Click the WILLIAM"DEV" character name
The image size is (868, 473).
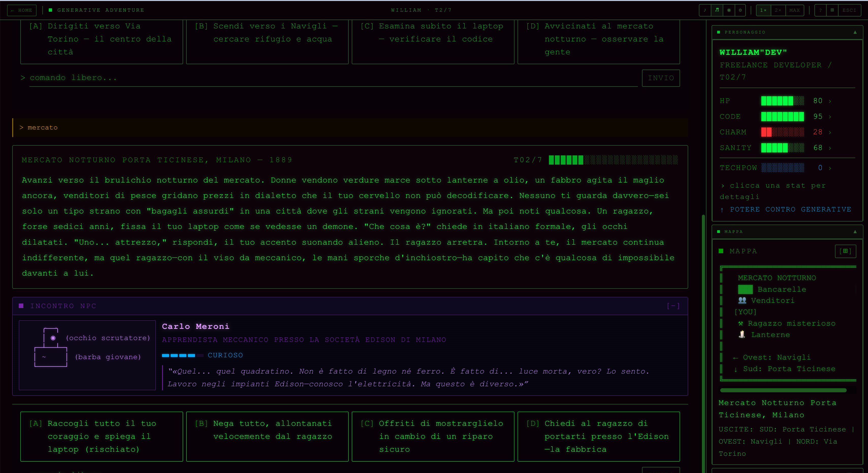point(753,52)
